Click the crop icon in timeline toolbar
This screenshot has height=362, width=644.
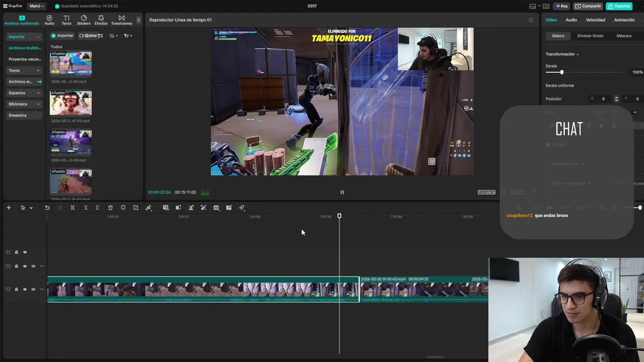pyautogui.click(x=135, y=208)
